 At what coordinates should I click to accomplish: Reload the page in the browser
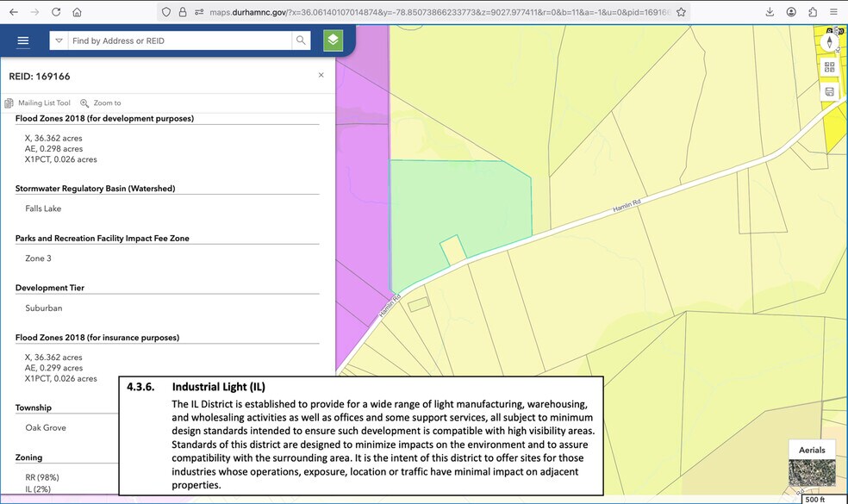56,12
